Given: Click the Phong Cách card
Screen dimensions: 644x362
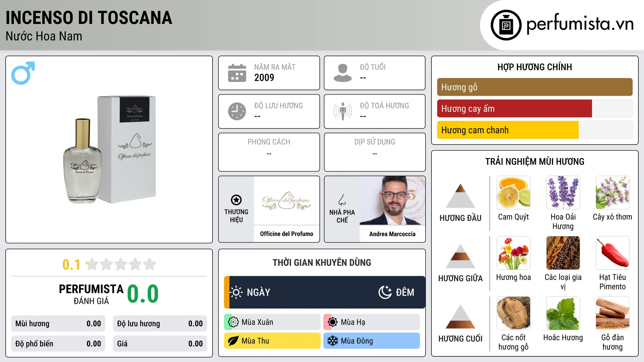Looking at the screenshot, I should [x=269, y=152].
